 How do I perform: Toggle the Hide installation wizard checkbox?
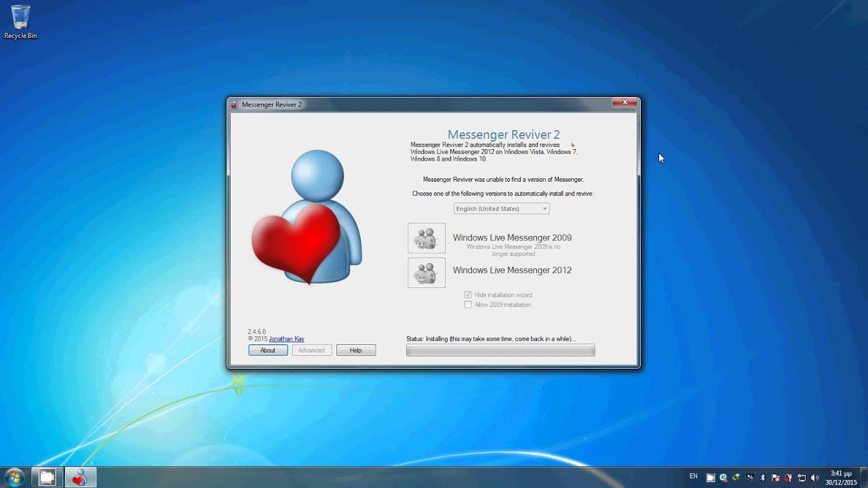pyautogui.click(x=468, y=295)
